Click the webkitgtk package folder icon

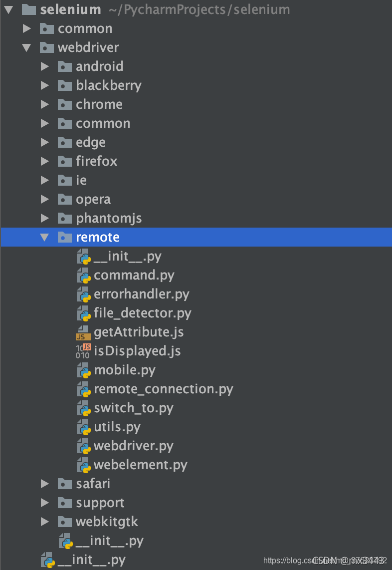pos(65,522)
